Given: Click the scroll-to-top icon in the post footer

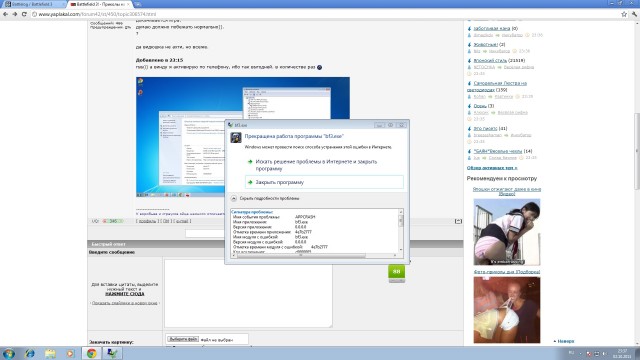Looking at the screenshot, I should pos(458,221).
